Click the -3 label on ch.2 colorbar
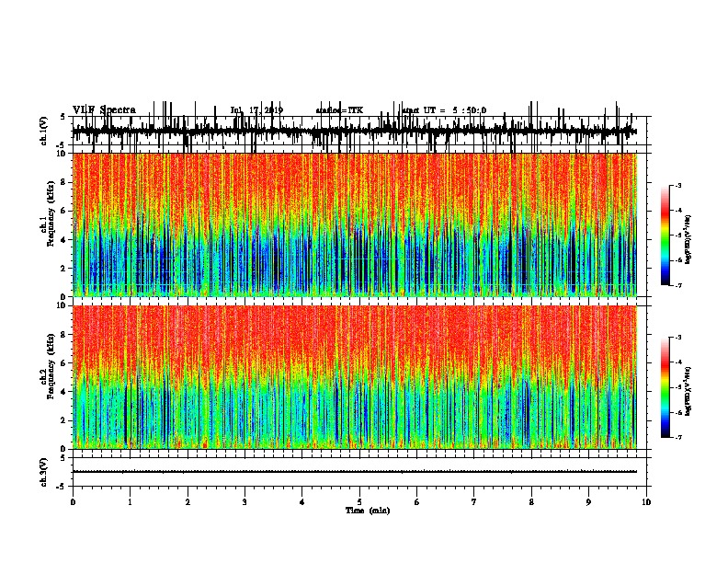Image resolution: width=728 pixels, height=563 pixels. click(x=677, y=338)
